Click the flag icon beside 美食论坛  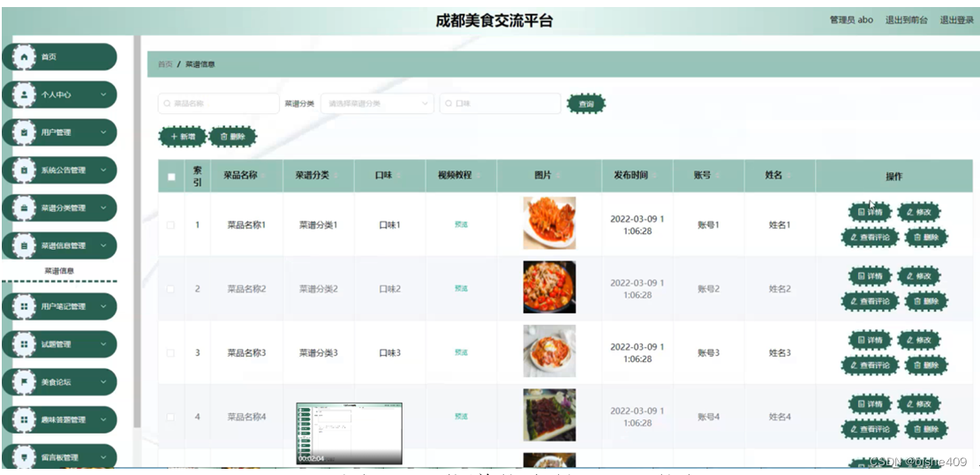tap(24, 382)
